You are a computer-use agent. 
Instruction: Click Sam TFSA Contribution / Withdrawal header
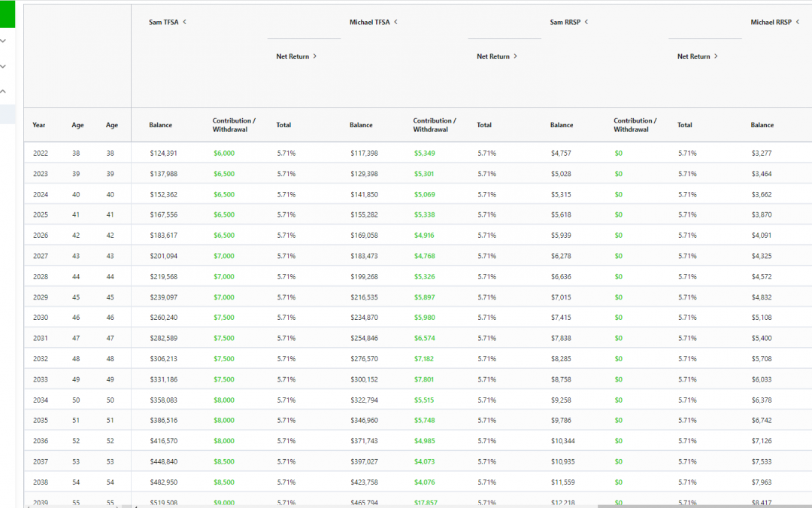coord(234,125)
